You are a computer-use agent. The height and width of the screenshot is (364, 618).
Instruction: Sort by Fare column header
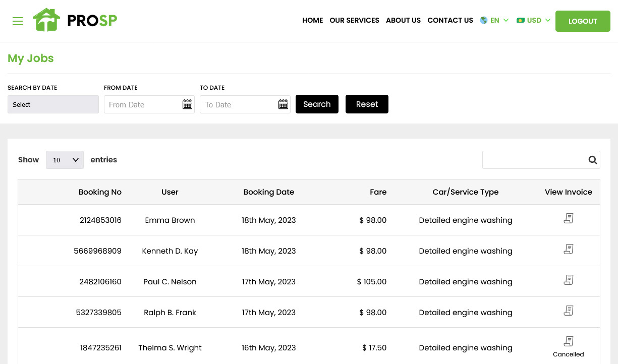(x=378, y=192)
